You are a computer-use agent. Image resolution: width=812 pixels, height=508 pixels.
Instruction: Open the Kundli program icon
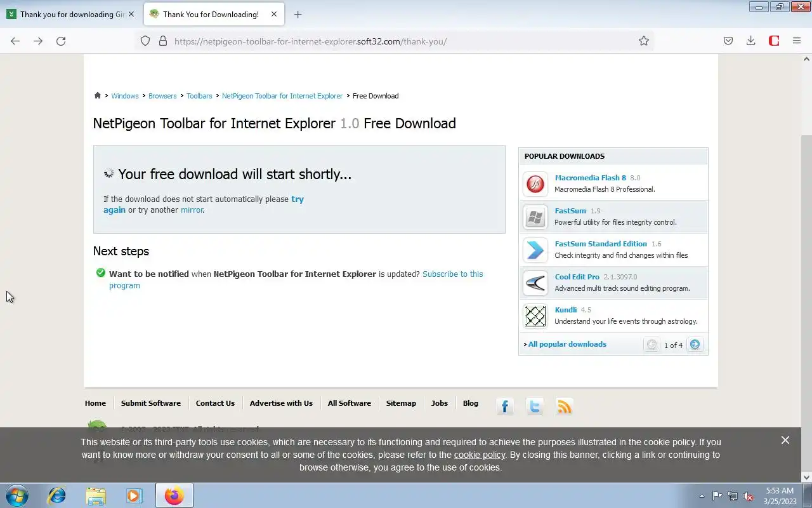(x=535, y=316)
